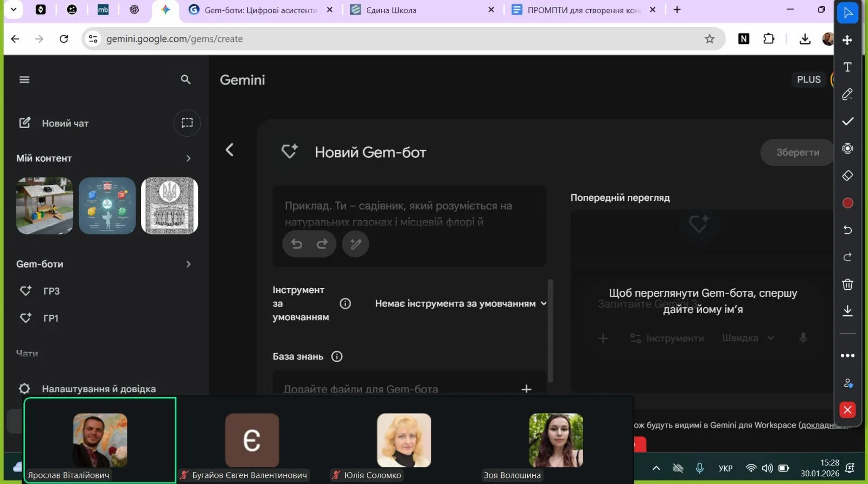This screenshot has height=484, width=868.
Task: Open a new browser tab
Action: tap(677, 9)
